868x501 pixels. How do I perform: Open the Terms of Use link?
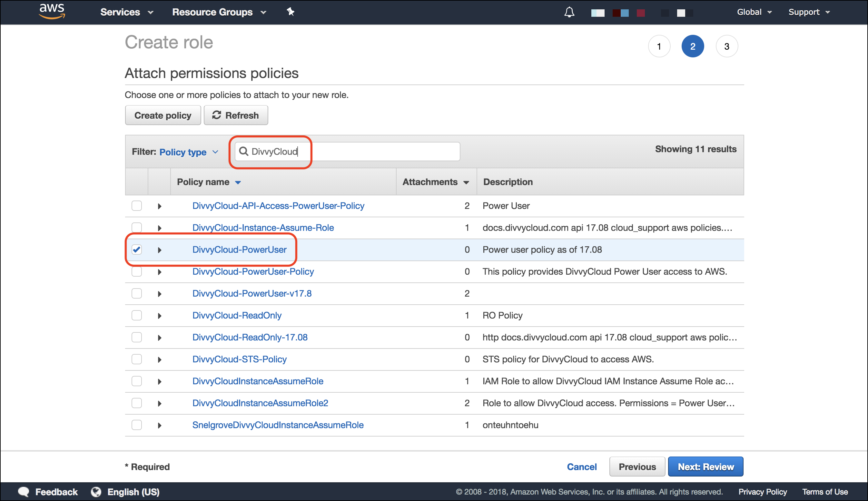[825, 492]
